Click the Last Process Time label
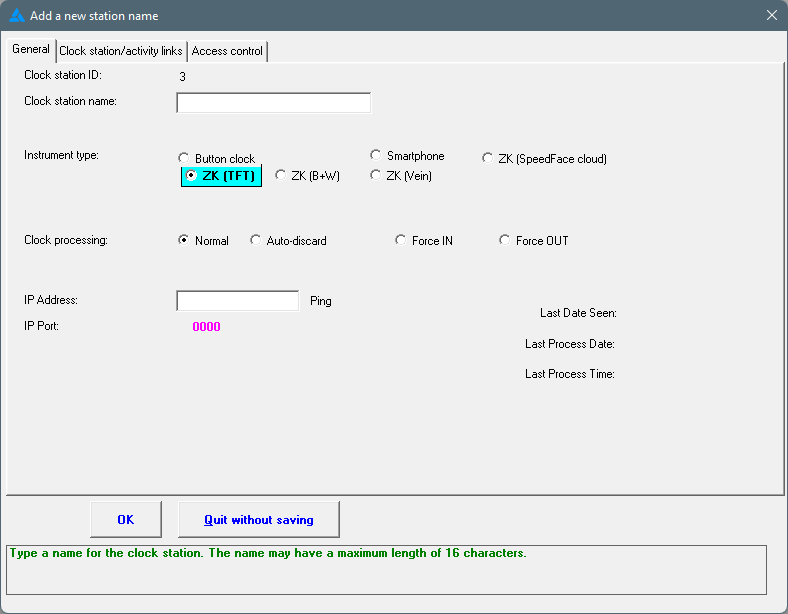This screenshot has width=788, height=614. pyautogui.click(x=569, y=374)
